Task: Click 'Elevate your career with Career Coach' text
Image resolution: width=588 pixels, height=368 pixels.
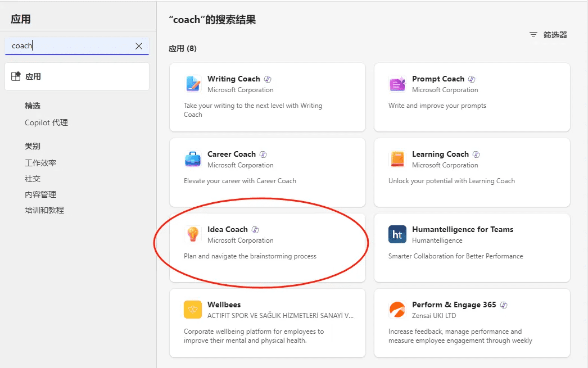Action: [240, 181]
